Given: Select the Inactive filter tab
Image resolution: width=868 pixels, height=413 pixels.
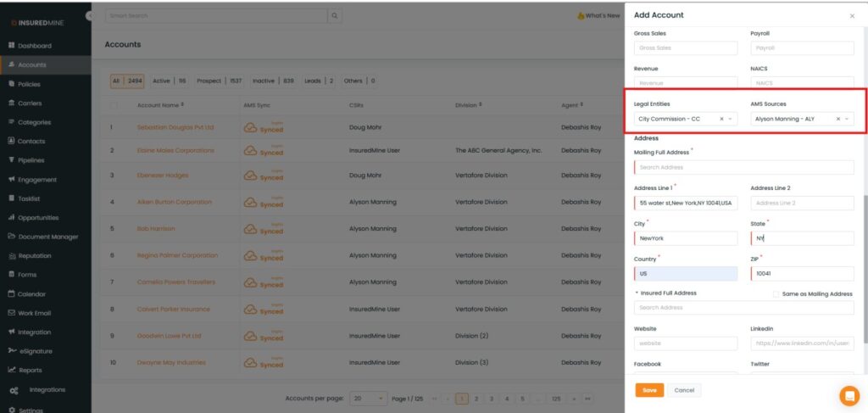Looking at the screenshot, I should coord(264,81).
